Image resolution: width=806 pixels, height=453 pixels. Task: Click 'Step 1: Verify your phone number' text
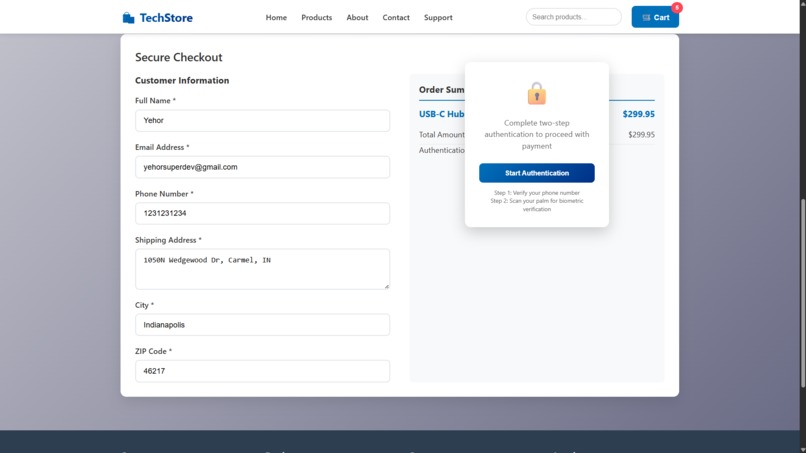tap(537, 193)
